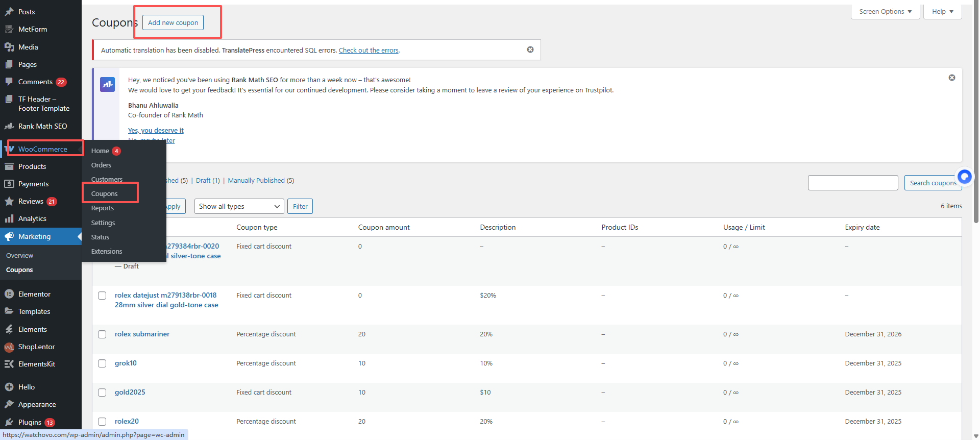
Task: Open the Show all types dropdown
Action: pos(239,206)
